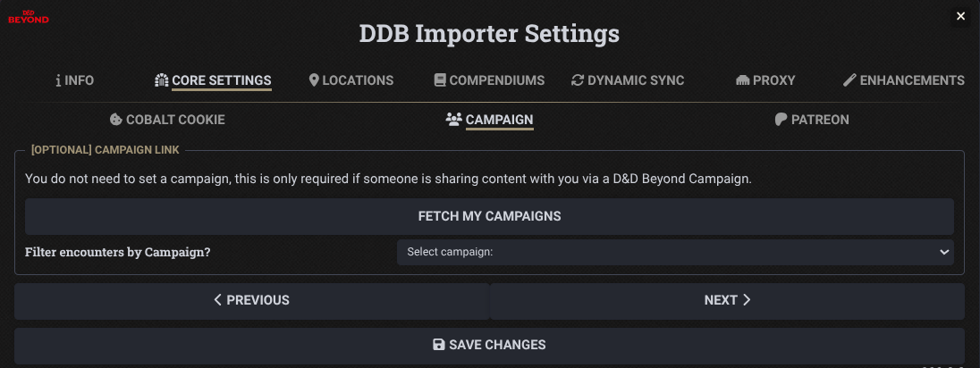The height and width of the screenshot is (368, 980).
Task: Click the map pin icon beside Locations
Action: [314, 80]
